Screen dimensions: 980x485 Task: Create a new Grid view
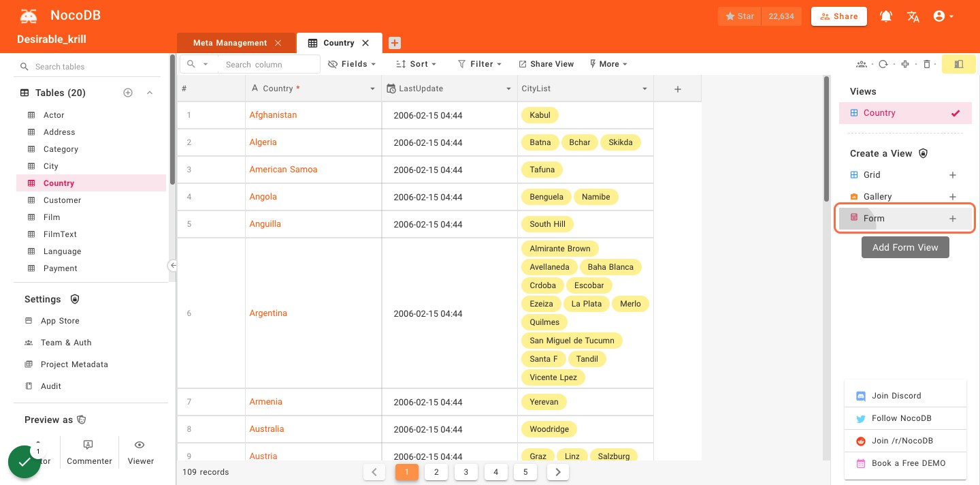coord(905,175)
